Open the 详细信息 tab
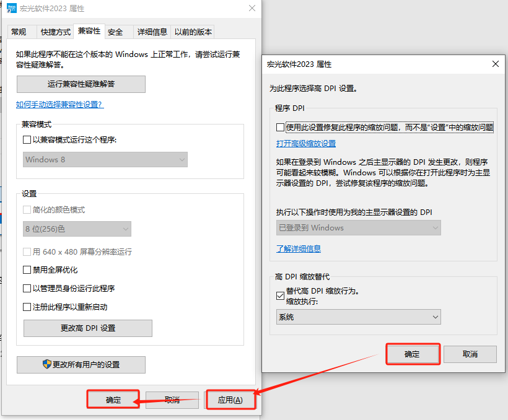 [152, 32]
